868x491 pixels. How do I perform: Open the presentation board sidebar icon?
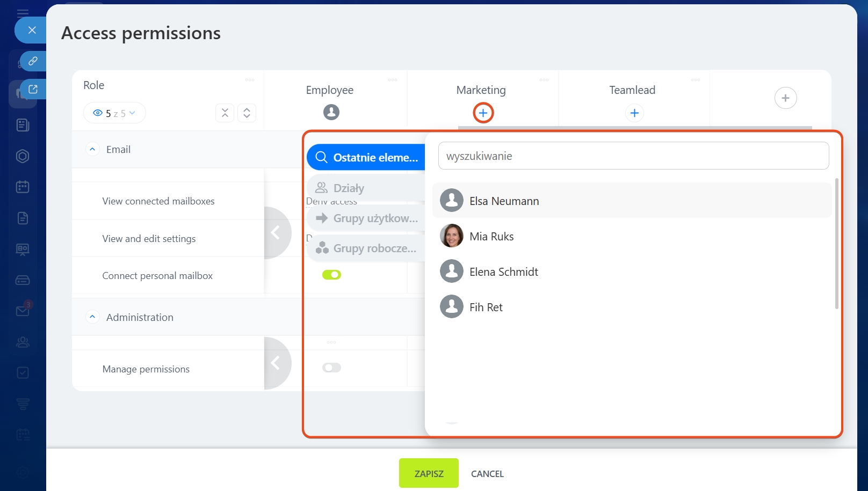[x=23, y=249]
